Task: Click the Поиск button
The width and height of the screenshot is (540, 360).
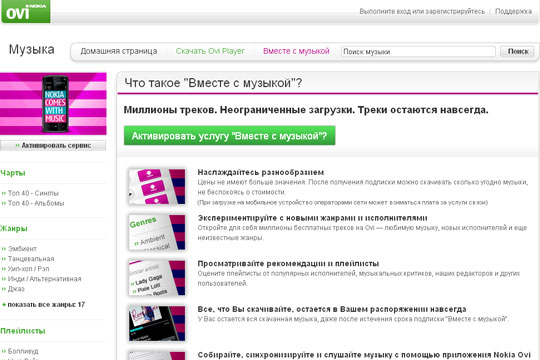Action: click(x=517, y=51)
